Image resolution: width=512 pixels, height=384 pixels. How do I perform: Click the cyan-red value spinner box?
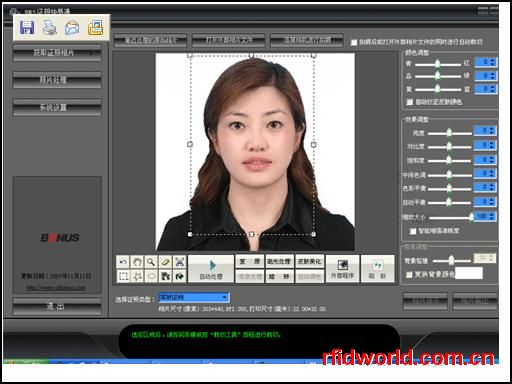pyautogui.click(x=485, y=62)
